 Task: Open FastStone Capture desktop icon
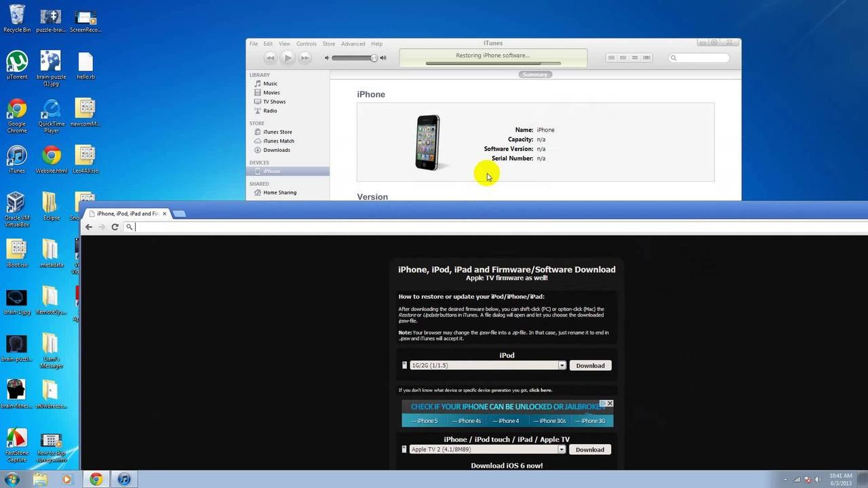click(17, 445)
